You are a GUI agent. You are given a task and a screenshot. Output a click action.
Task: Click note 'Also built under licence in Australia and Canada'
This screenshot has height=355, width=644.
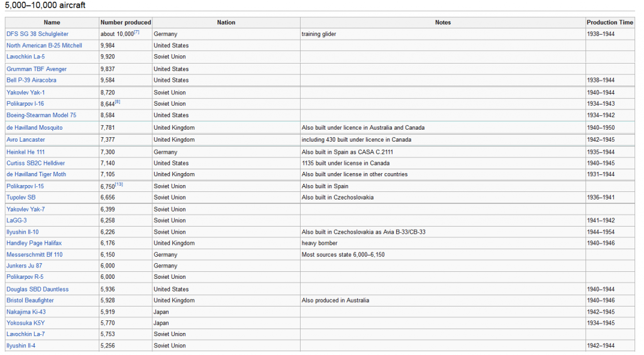click(363, 128)
